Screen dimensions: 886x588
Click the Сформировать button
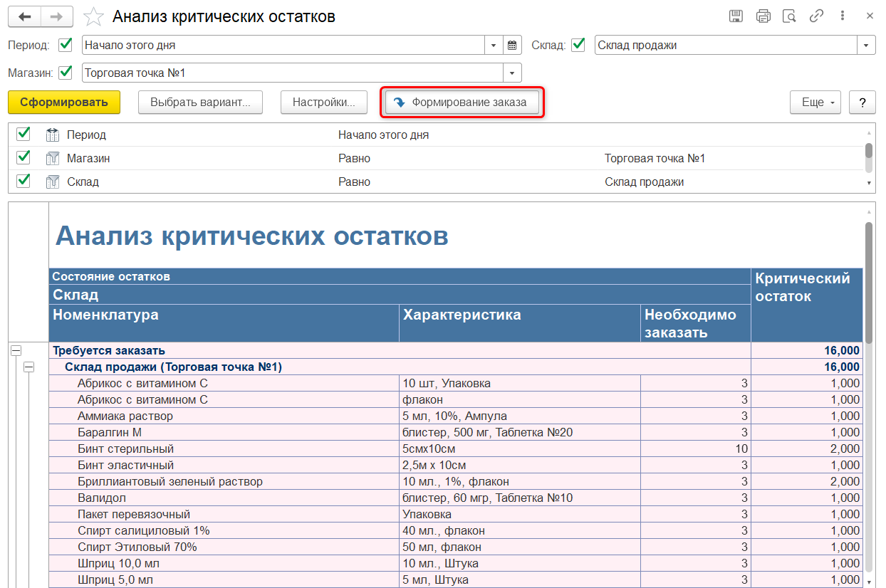point(64,103)
